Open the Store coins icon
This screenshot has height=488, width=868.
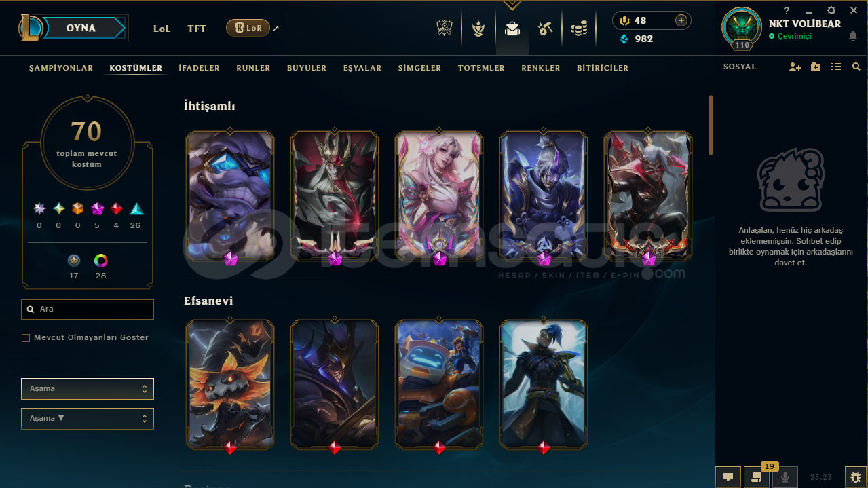[579, 29]
